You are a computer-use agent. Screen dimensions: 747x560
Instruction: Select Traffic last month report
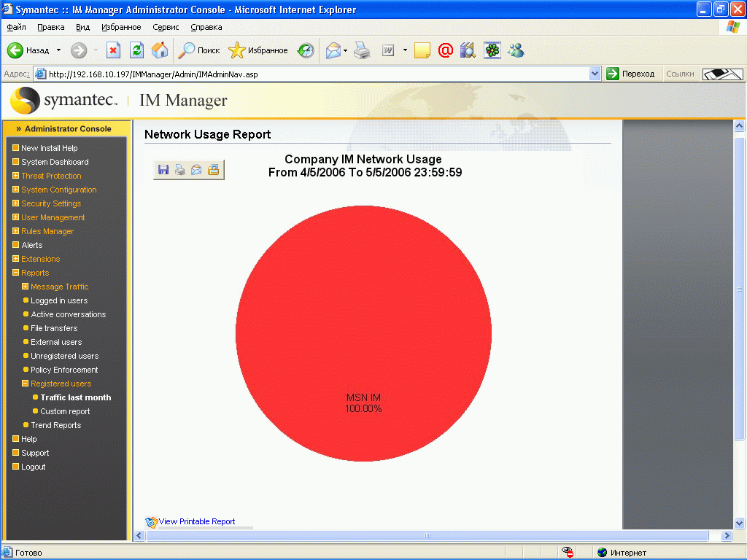[x=75, y=397]
